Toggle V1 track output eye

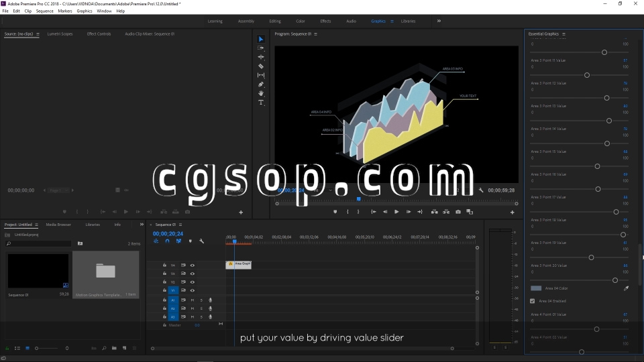[x=193, y=290]
